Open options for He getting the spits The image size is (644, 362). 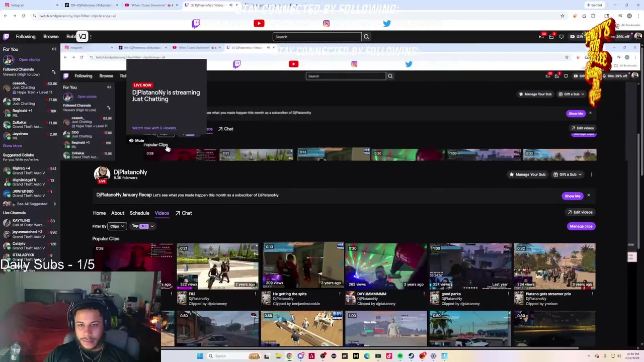(x=340, y=294)
